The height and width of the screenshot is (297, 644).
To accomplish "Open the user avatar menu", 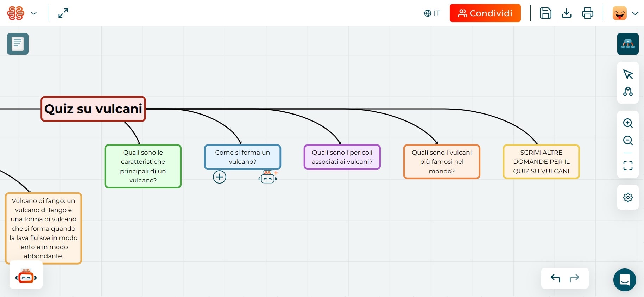I will click(x=620, y=13).
